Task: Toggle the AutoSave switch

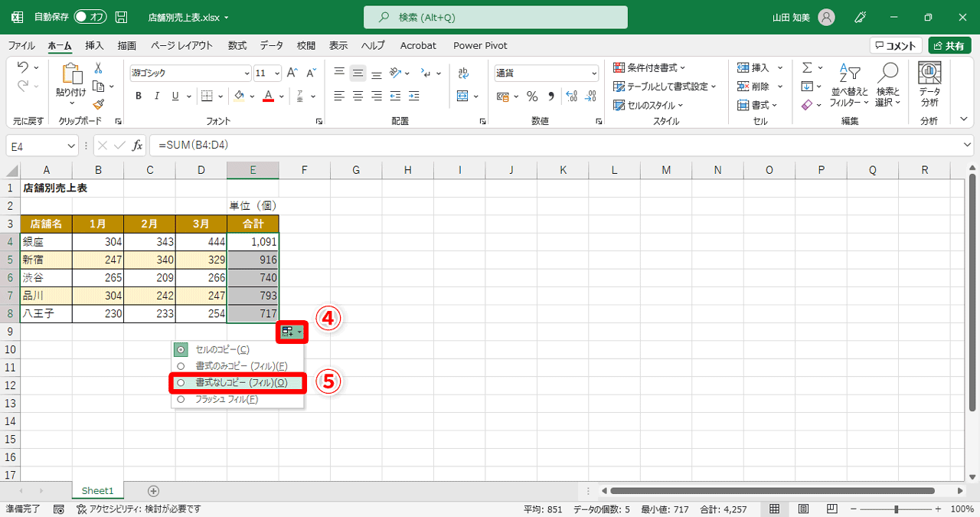Action: [90, 17]
